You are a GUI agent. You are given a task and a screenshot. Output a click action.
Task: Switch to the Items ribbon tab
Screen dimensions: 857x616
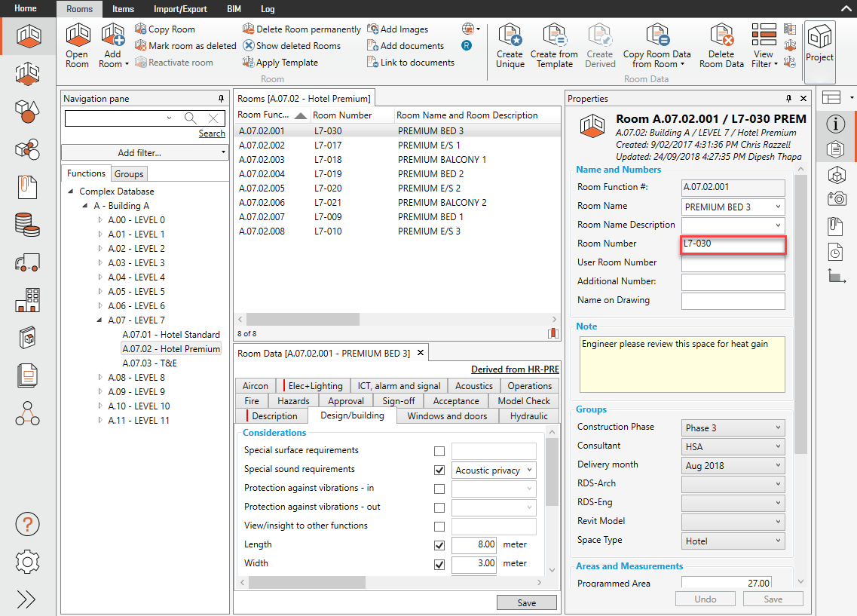click(x=123, y=9)
